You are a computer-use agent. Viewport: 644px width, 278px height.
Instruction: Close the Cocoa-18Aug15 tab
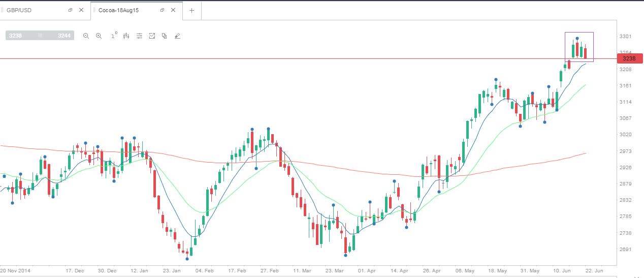173,10
